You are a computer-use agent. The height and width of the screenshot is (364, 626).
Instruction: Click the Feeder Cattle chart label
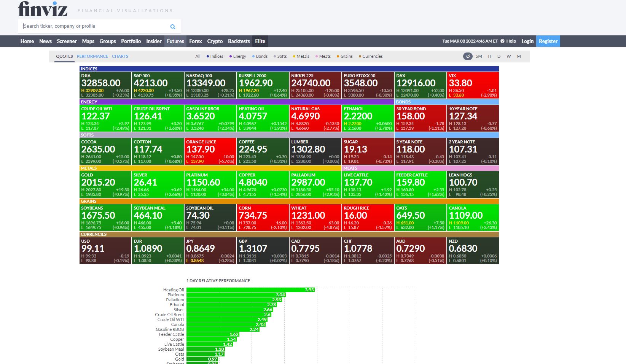(x=171, y=334)
